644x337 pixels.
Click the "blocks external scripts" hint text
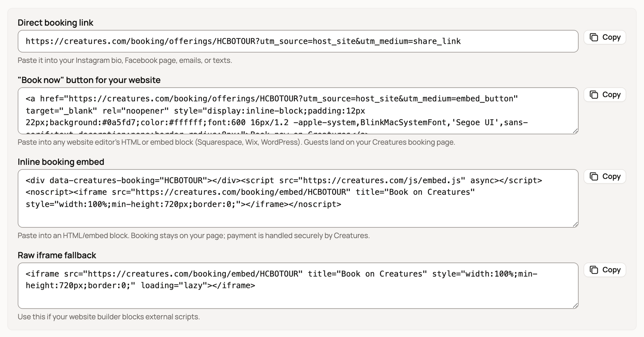point(109,317)
